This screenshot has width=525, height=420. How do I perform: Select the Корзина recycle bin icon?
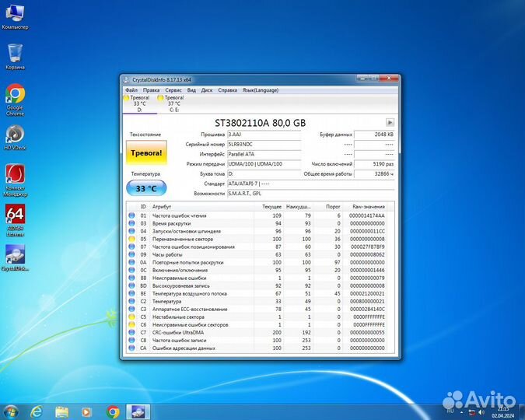[x=15, y=54]
